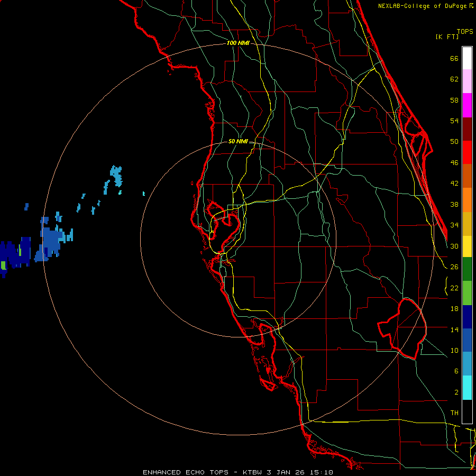476x476 pixels.
Task: Click the 6 legend value
Action: [456, 371]
